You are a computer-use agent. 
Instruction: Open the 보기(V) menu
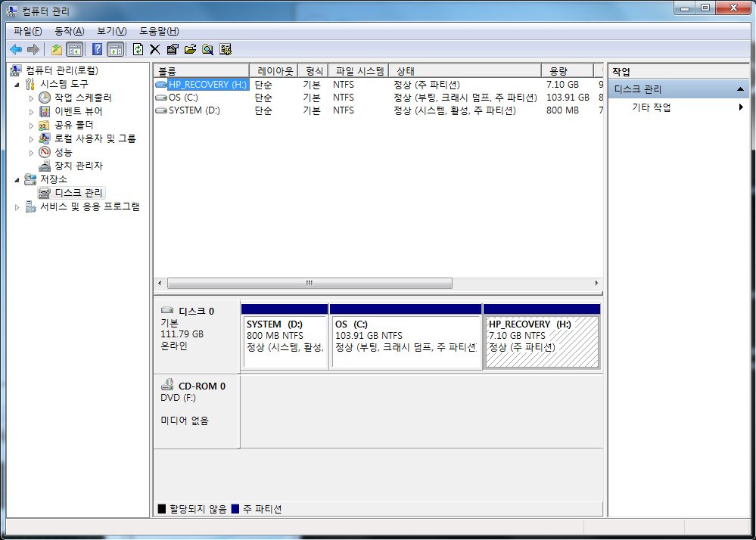tap(111, 31)
